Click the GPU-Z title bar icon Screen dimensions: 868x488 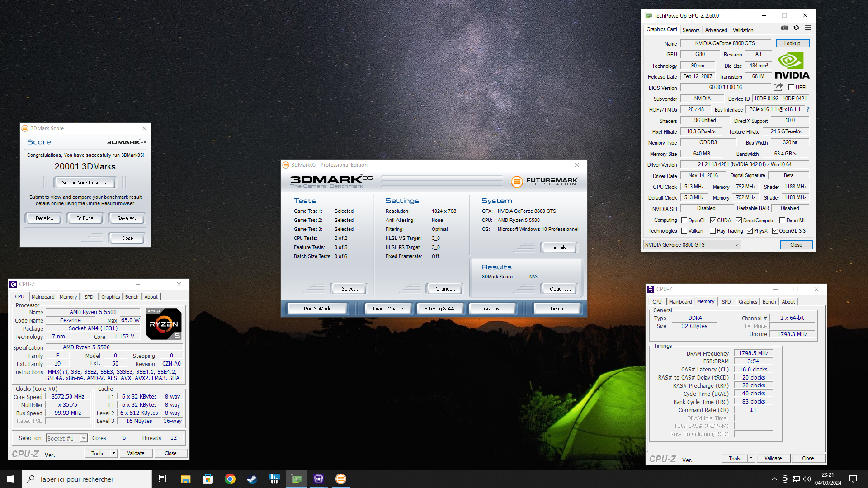648,15
